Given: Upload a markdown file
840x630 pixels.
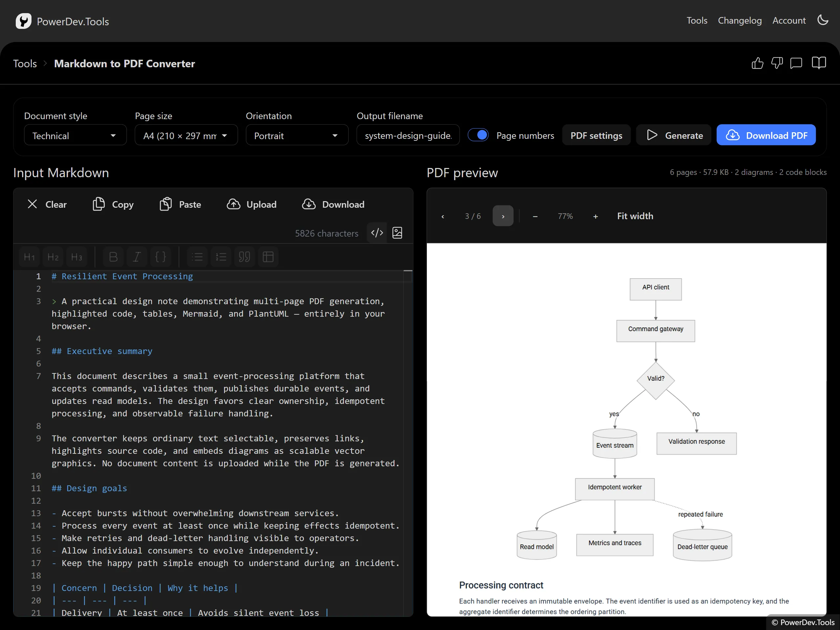Looking at the screenshot, I should click(x=251, y=204).
